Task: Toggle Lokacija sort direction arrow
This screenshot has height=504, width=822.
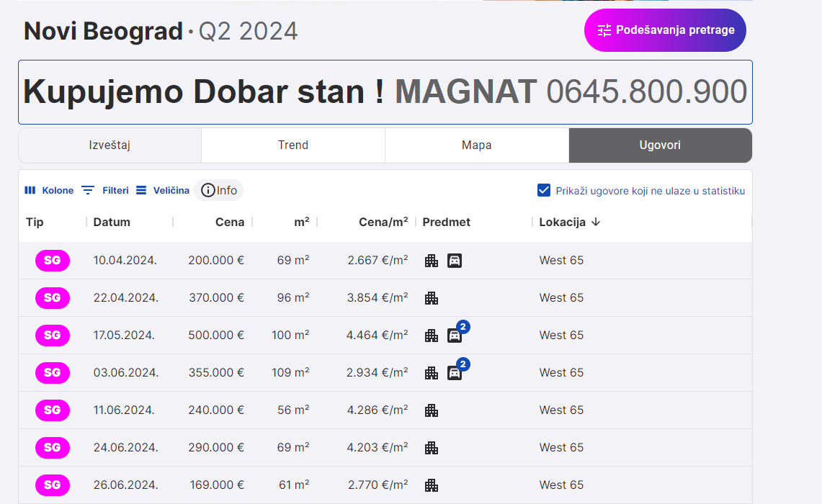Action: (x=596, y=222)
